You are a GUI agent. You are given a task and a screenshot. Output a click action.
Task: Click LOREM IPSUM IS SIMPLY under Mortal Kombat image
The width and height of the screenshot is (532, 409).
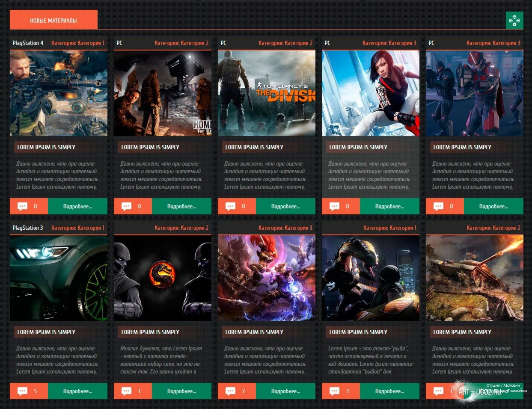click(150, 332)
